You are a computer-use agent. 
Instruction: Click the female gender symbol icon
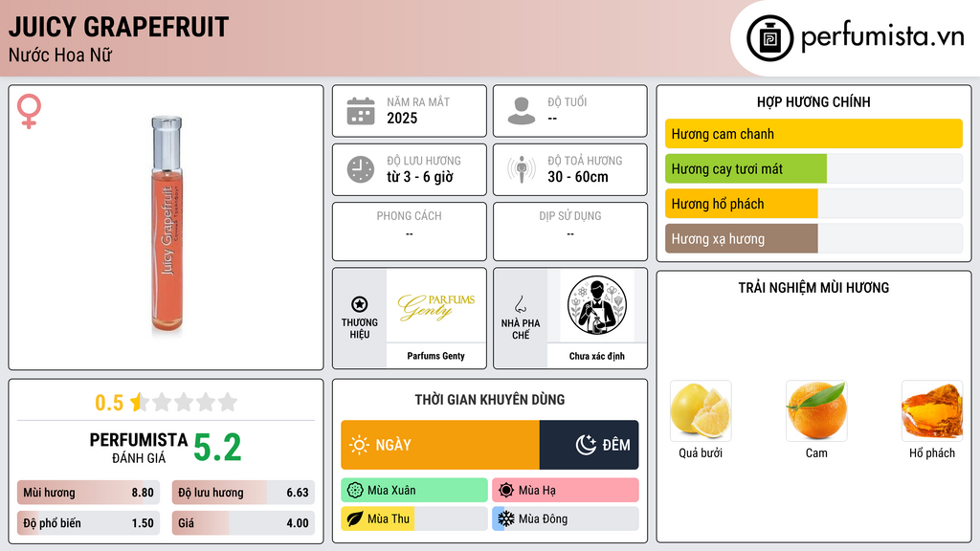coord(29,111)
